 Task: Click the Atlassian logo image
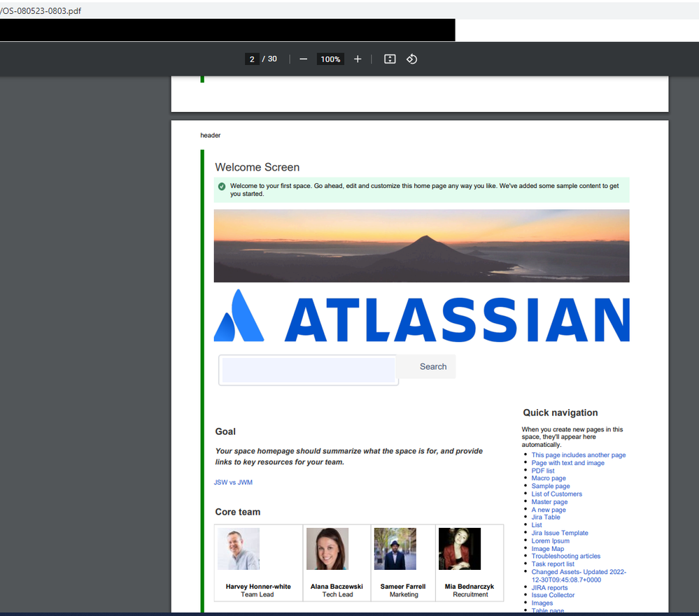pos(422,315)
